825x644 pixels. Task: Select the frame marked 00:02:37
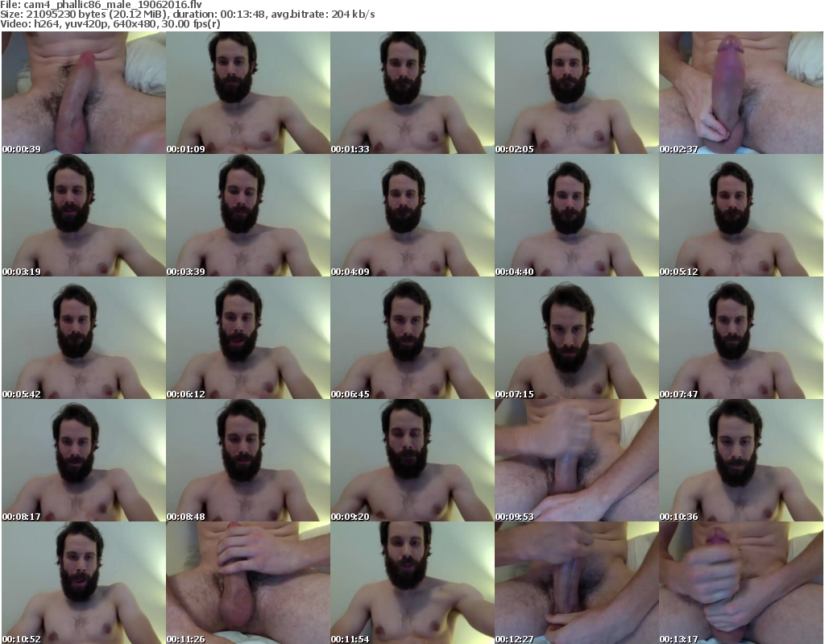click(x=741, y=93)
